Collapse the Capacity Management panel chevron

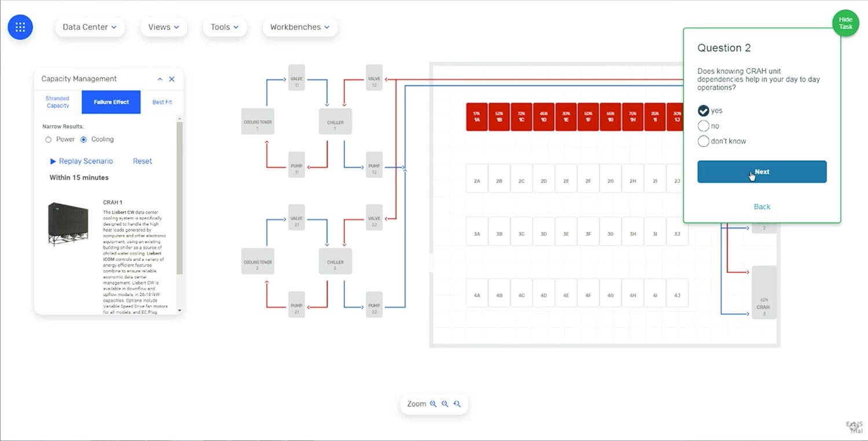point(160,79)
